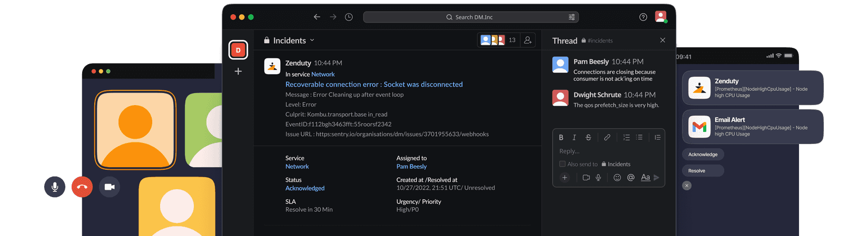Open the text formatting Aa options
The image size is (868, 236).
[x=645, y=178]
